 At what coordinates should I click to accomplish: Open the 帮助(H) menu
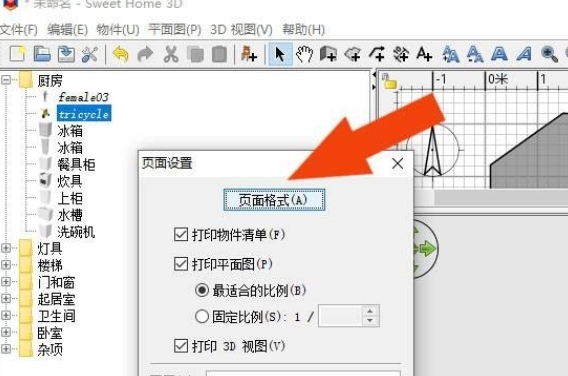pos(304,30)
